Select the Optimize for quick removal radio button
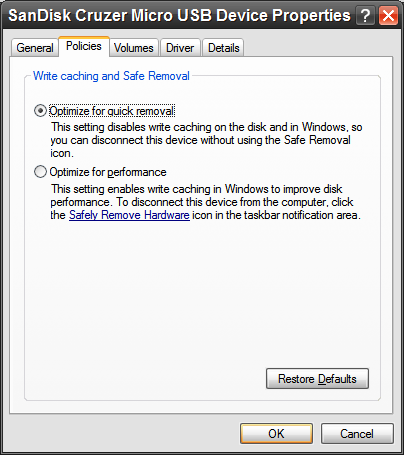The height and width of the screenshot is (455, 404). point(40,111)
